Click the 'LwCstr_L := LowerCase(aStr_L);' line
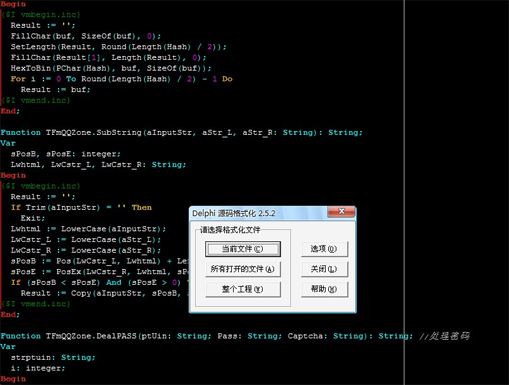 pyautogui.click(x=86, y=240)
